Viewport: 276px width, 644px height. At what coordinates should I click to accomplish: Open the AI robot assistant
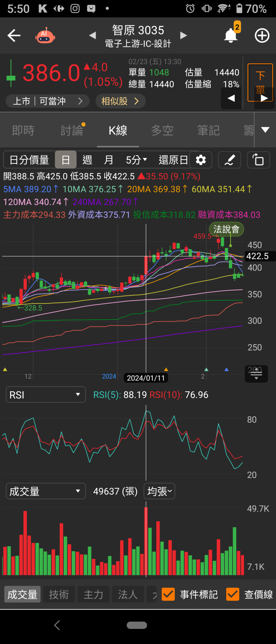point(45,36)
